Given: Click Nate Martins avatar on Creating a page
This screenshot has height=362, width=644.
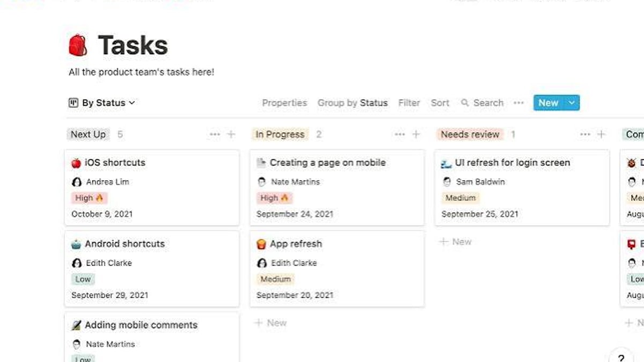Looking at the screenshot, I should (262, 182).
